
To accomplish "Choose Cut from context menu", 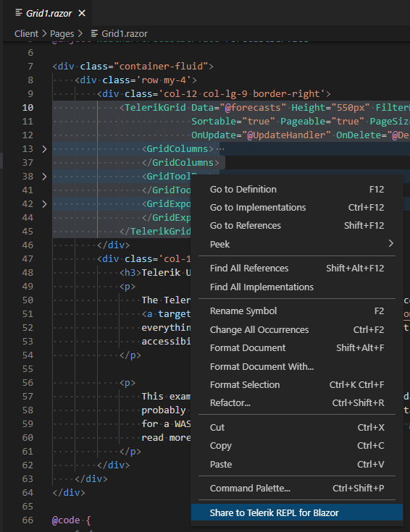I will tap(297, 428).
